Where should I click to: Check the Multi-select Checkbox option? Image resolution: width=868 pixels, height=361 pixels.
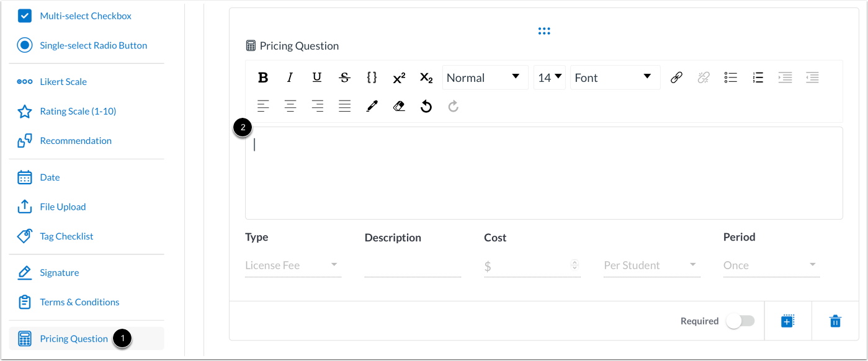click(x=85, y=16)
